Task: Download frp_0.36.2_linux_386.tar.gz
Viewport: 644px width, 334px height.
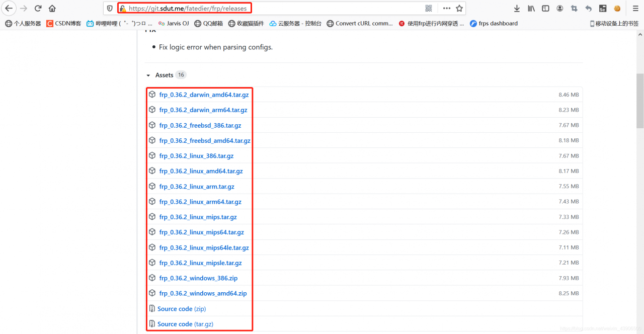Action: 196,156
